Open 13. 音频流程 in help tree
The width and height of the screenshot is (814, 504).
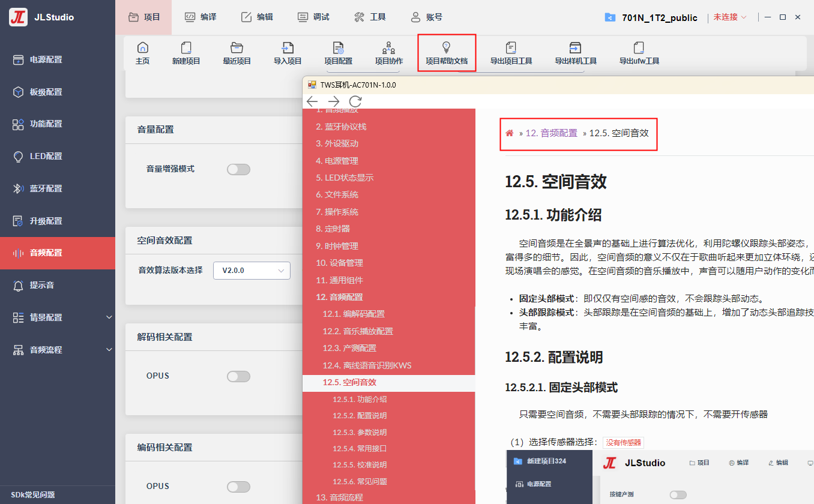coord(339,497)
